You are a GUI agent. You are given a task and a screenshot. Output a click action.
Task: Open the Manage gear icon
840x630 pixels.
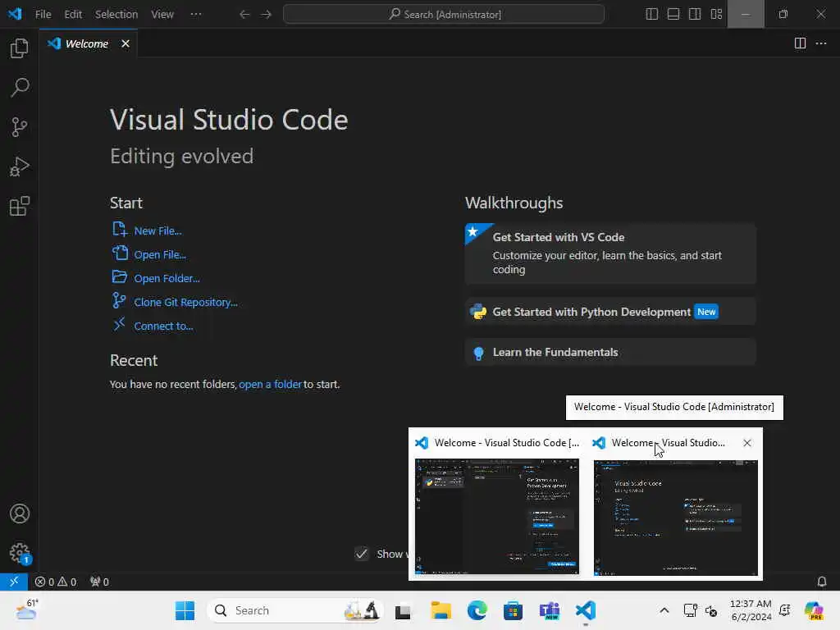click(x=20, y=553)
